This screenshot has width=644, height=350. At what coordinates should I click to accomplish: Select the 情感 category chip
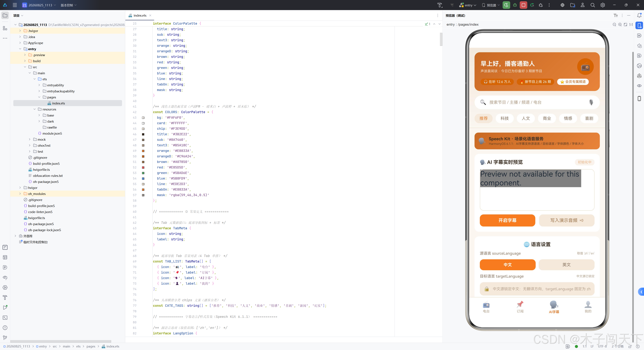568,118
